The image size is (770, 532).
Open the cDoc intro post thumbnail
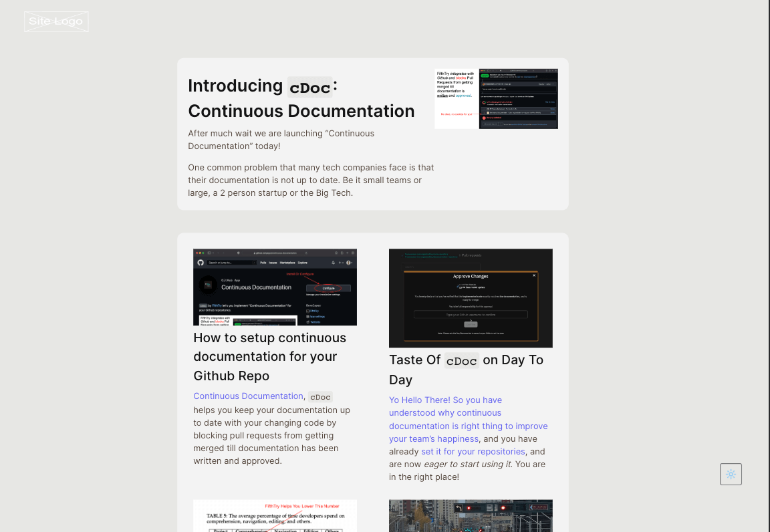tap(496, 99)
